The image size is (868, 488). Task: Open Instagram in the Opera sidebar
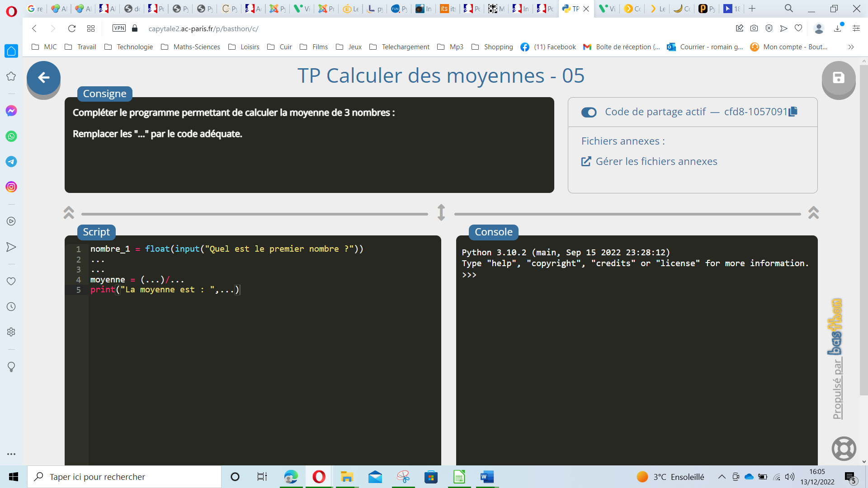[11, 187]
